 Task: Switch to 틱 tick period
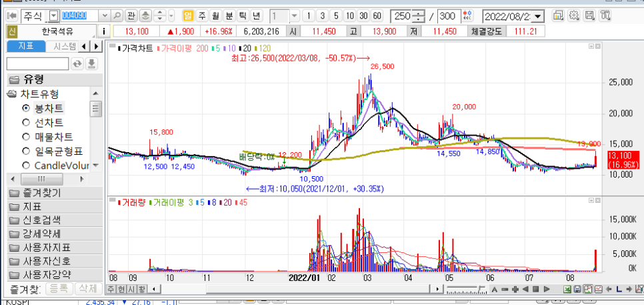[x=242, y=16]
